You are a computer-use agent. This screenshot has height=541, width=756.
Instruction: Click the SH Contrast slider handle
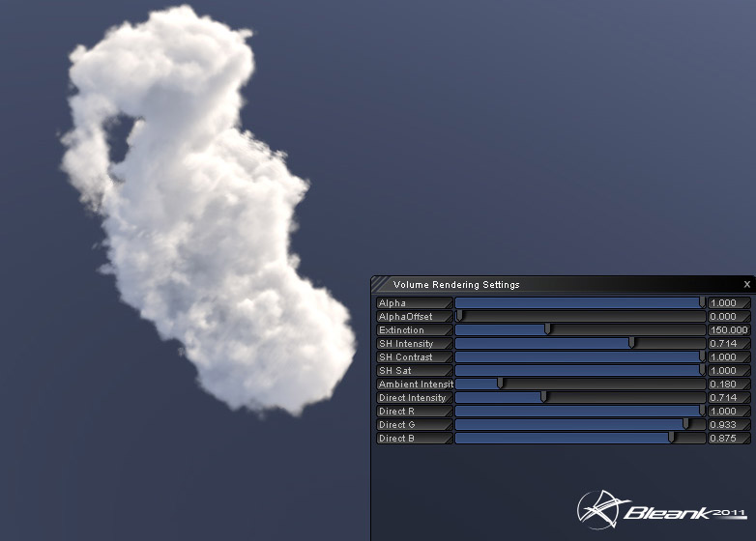point(702,356)
